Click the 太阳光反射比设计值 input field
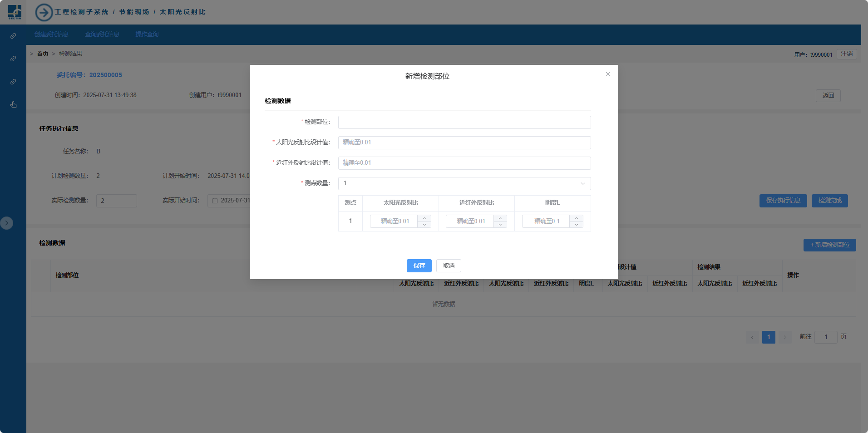 click(x=464, y=143)
